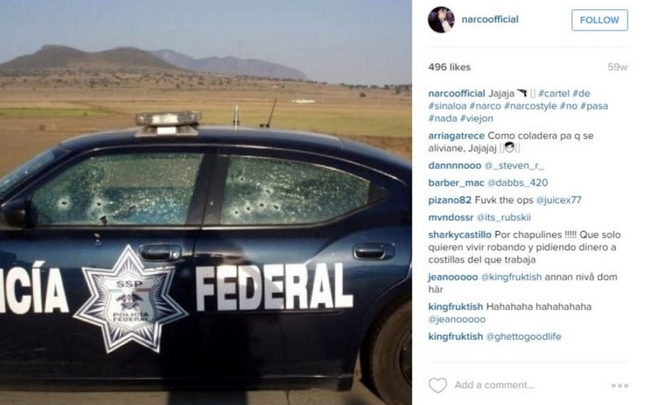Click the 59w post timestamp
This screenshot has height=405, width=660.
tap(617, 67)
